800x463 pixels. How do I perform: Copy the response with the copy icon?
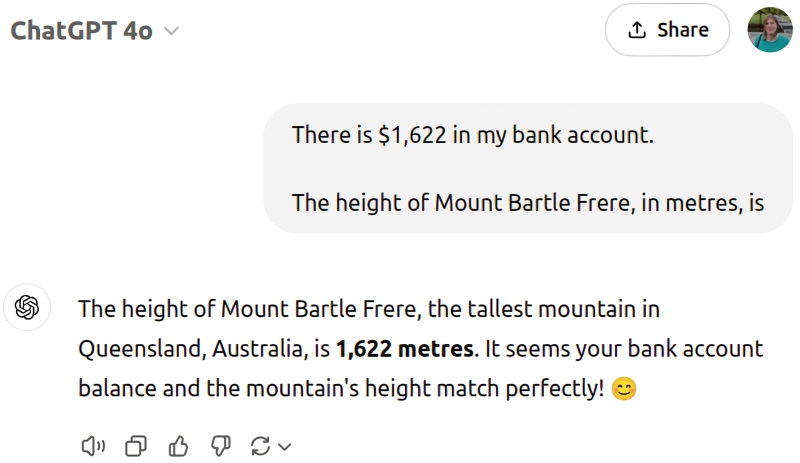tap(136, 446)
